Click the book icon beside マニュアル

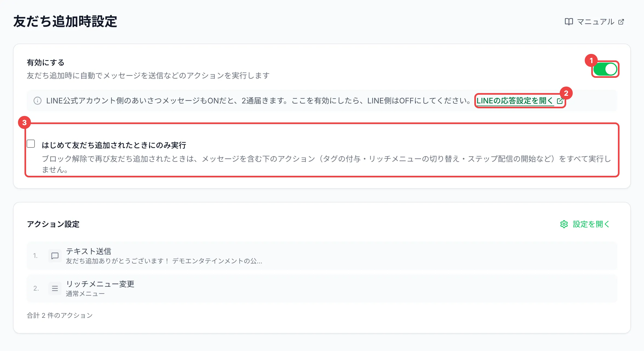[569, 22]
